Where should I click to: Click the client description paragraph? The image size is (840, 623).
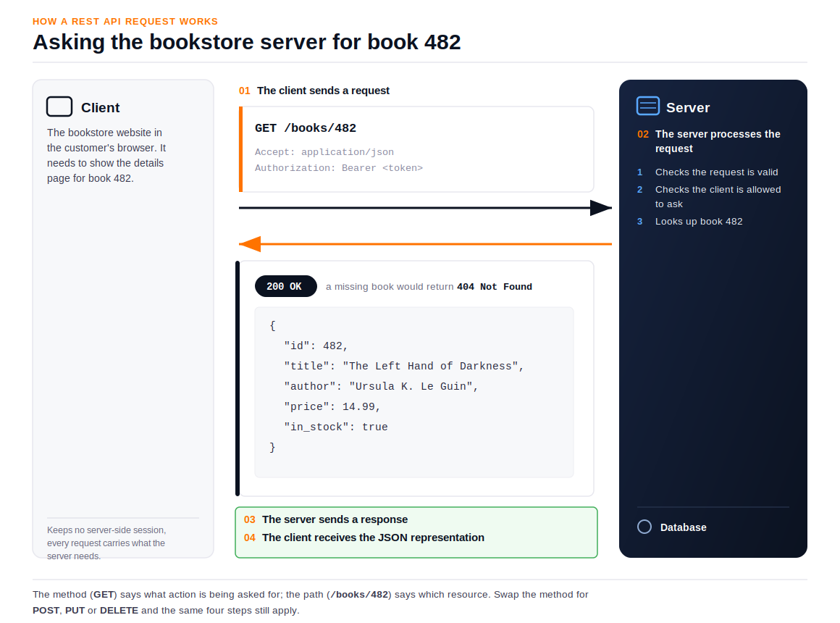pyautogui.click(x=106, y=156)
